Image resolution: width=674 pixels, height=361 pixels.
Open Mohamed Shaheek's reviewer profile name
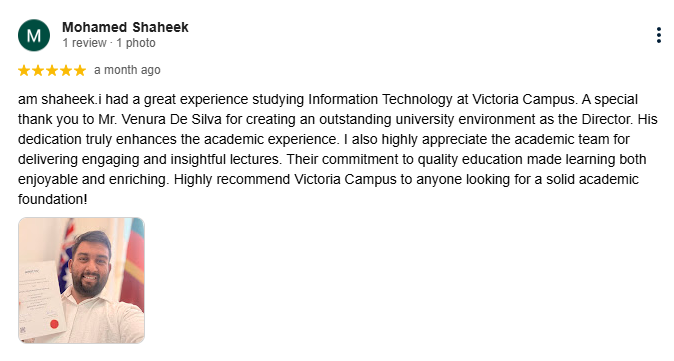125,27
